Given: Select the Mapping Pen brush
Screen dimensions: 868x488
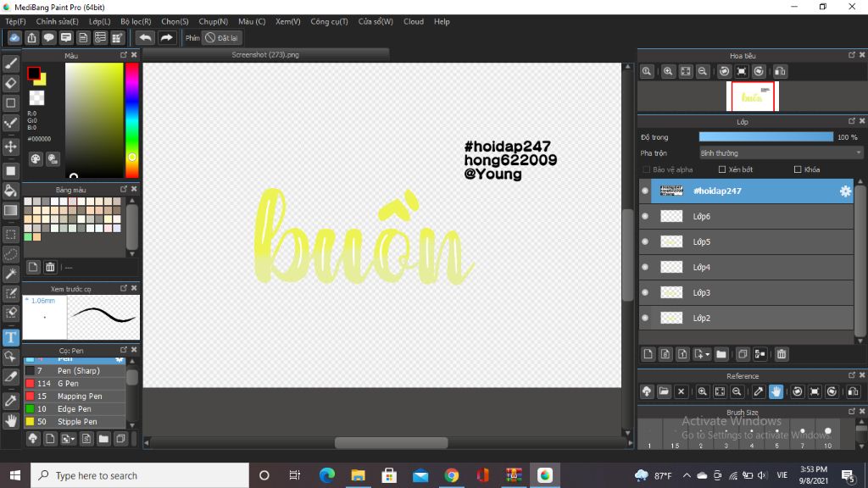Looking at the screenshot, I should (75, 396).
